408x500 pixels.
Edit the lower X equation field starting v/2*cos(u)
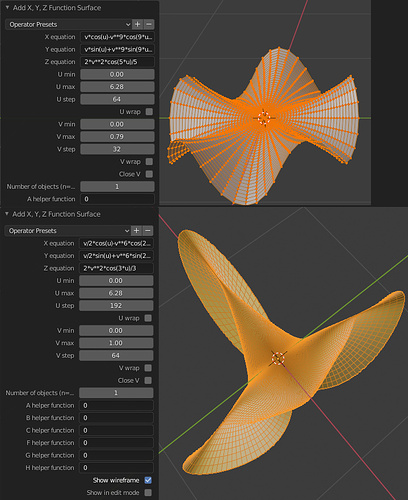[x=116, y=243]
